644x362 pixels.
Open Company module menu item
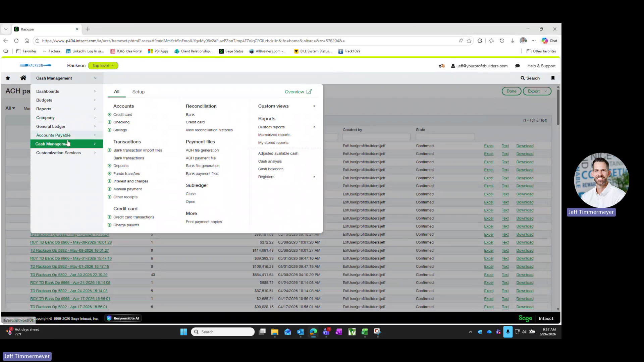pos(66,118)
